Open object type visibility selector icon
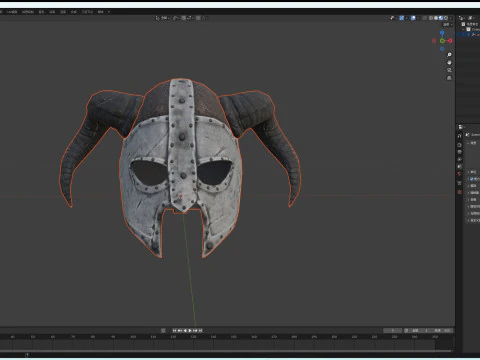480x360 pixels. pos(392,18)
